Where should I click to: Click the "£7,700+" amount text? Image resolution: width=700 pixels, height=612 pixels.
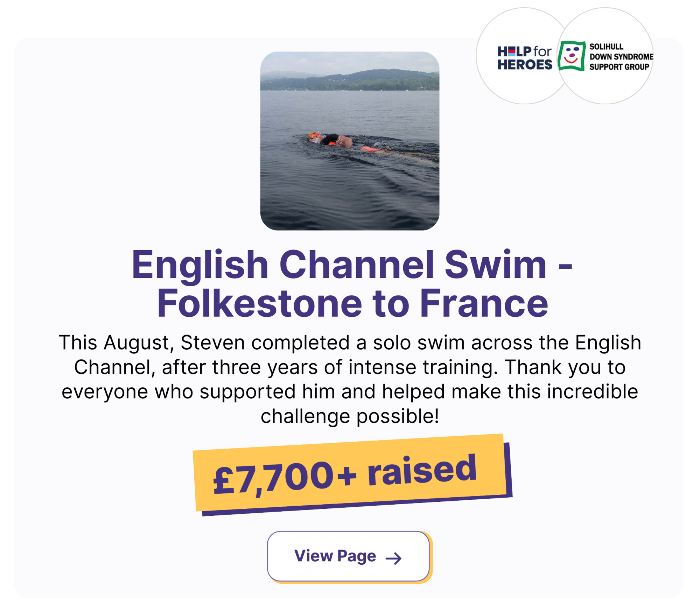click(x=284, y=478)
